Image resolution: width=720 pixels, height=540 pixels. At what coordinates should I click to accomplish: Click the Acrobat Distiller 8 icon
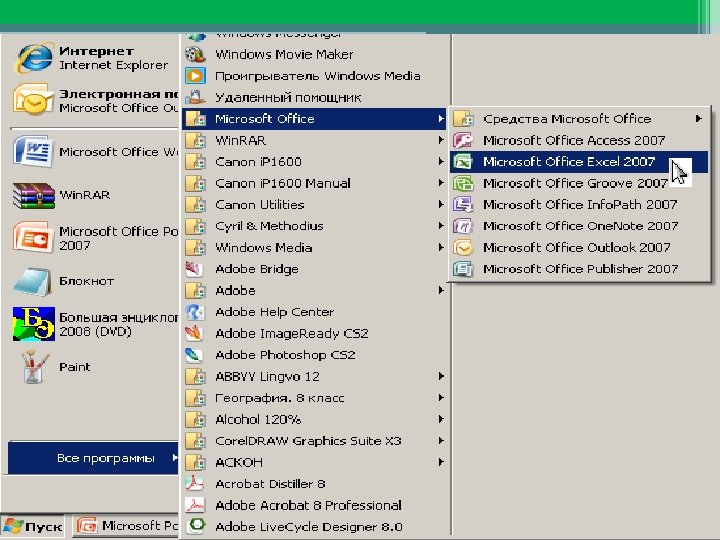pos(195,484)
